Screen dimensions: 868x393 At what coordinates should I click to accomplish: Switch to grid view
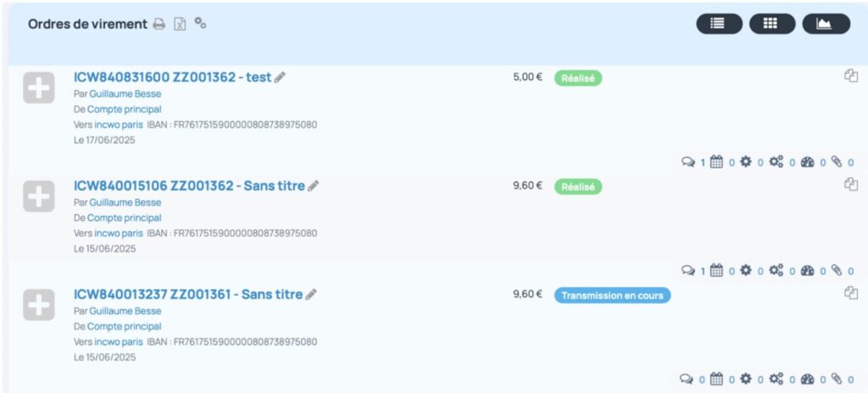(771, 24)
